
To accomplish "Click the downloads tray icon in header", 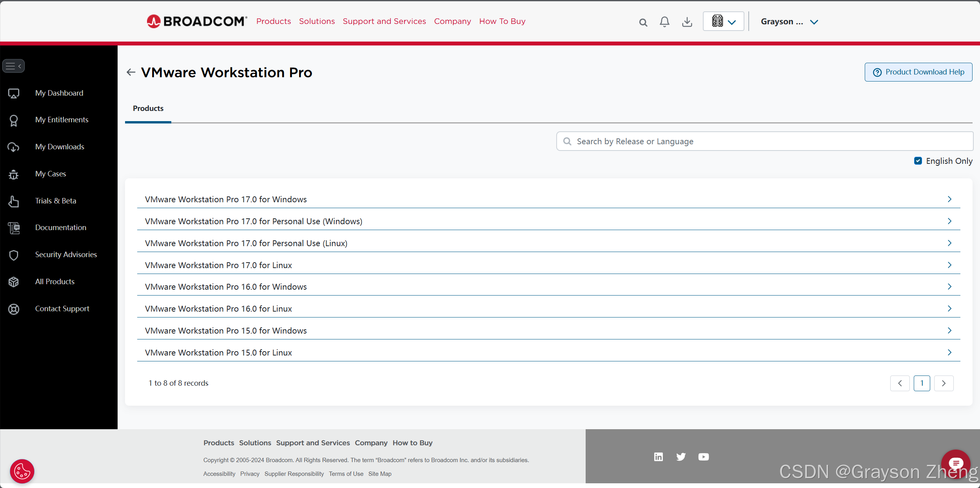I will [x=687, y=22].
